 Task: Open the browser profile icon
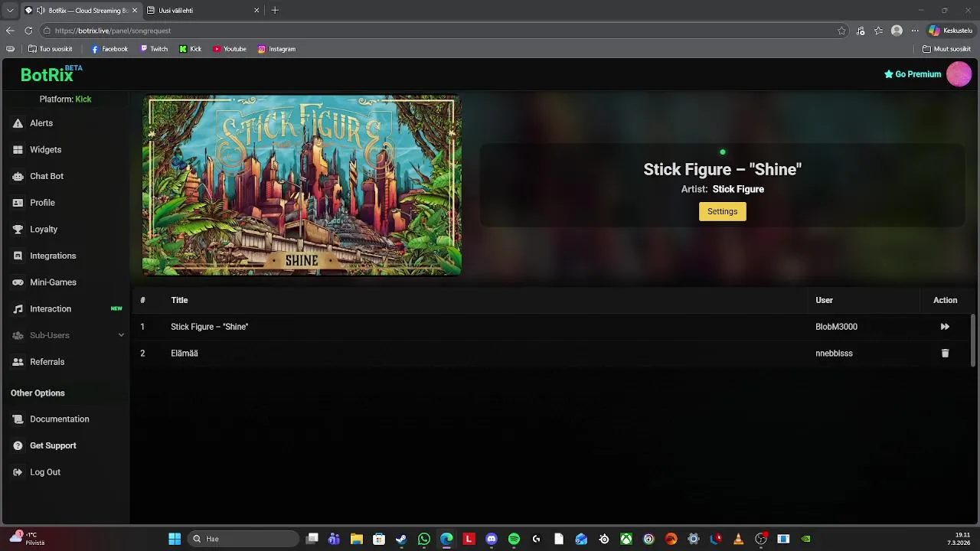tap(897, 31)
